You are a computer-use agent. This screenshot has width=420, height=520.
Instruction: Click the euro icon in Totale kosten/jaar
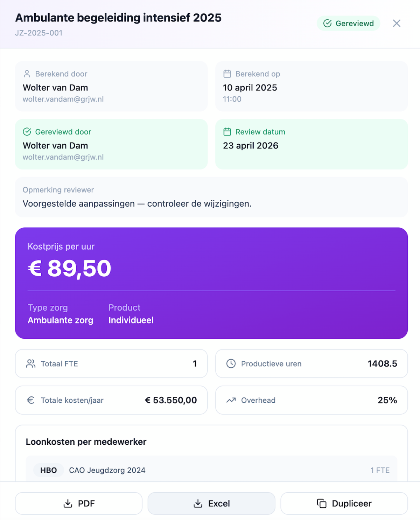point(31,400)
